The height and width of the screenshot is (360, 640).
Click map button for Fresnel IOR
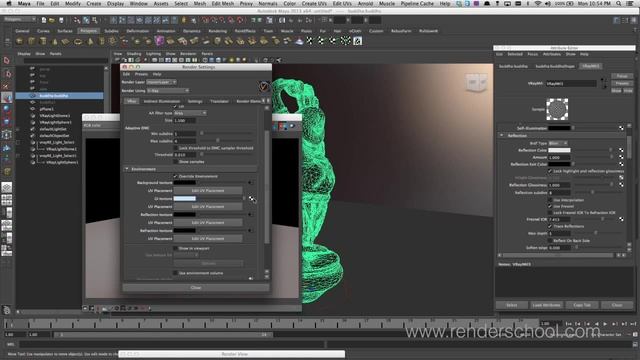pos(621,219)
